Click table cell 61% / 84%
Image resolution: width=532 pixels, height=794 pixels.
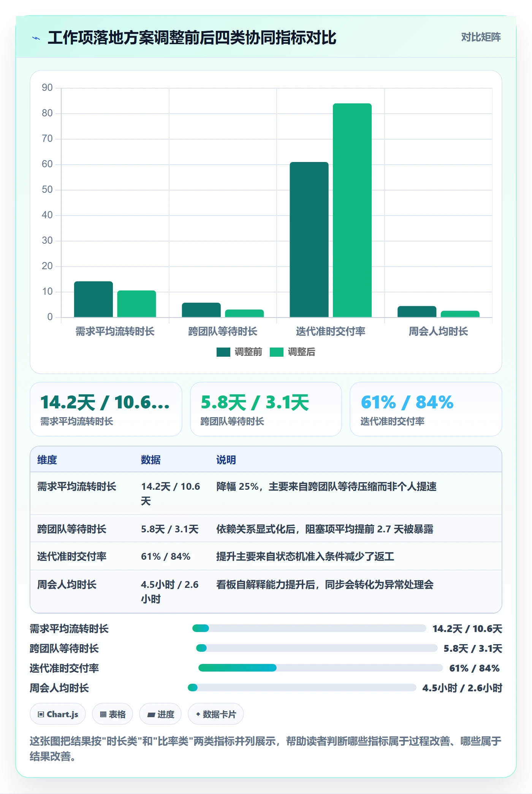point(166,556)
